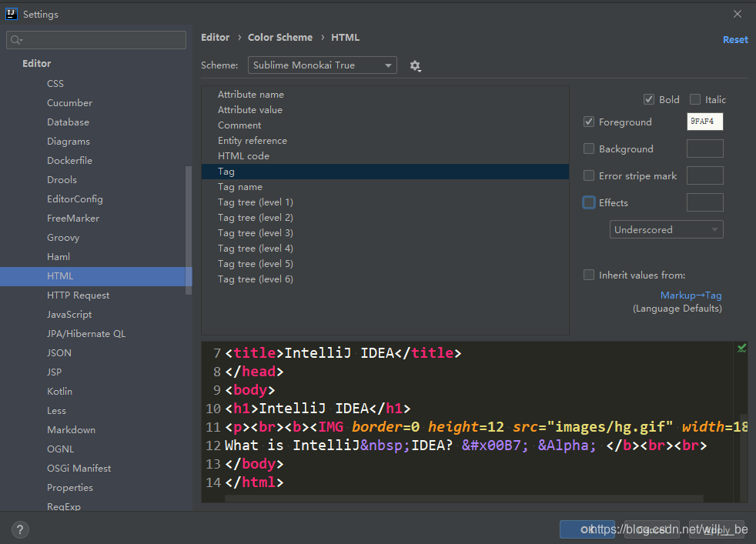Uncheck the Foreground checkbox
This screenshot has width=756, height=544.
point(589,122)
